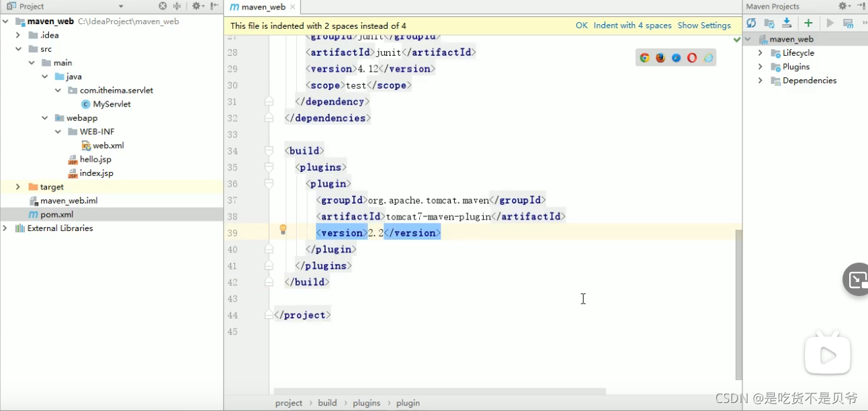The width and height of the screenshot is (868, 411).
Task: Open in Opera browser icon
Action: [x=692, y=58]
